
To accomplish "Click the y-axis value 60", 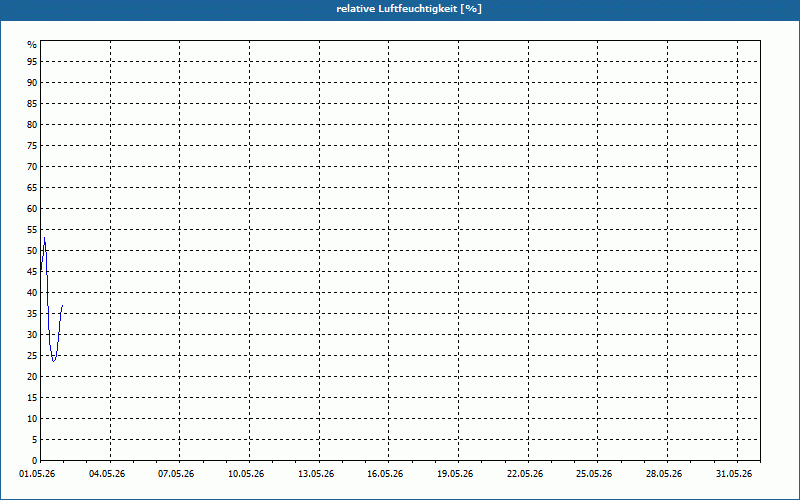I will (x=32, y=209).
